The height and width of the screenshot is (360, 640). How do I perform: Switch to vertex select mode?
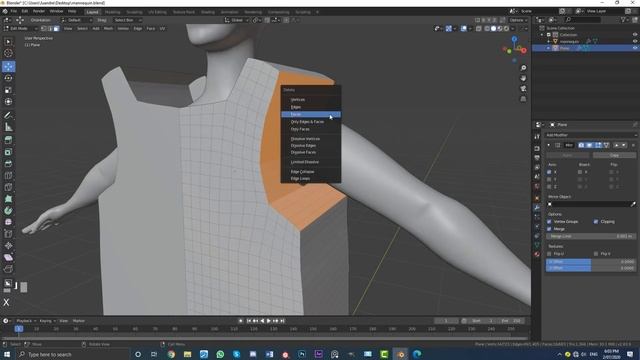pyautogui.click(x=44, y=29)
